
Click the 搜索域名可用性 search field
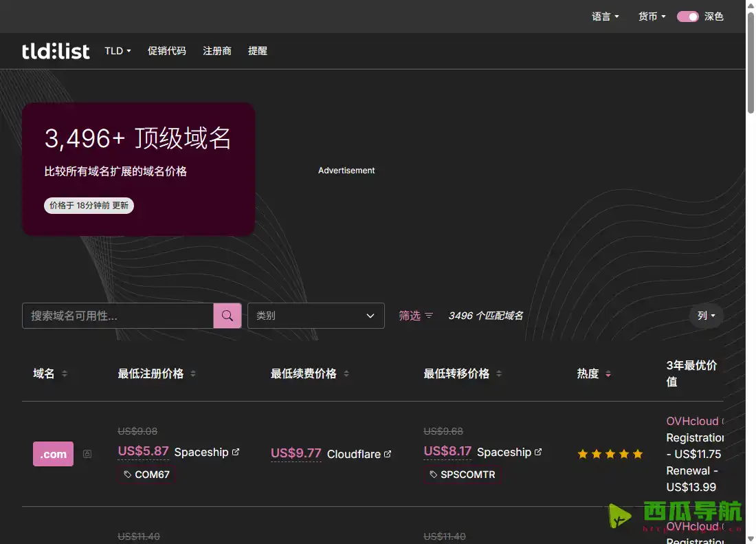pos(118,316)
